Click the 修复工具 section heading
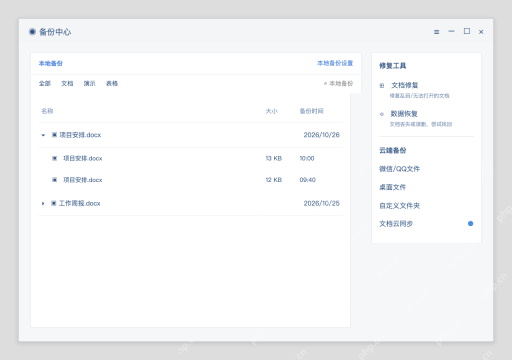The image size is (512, 360). tap(393, 66)
